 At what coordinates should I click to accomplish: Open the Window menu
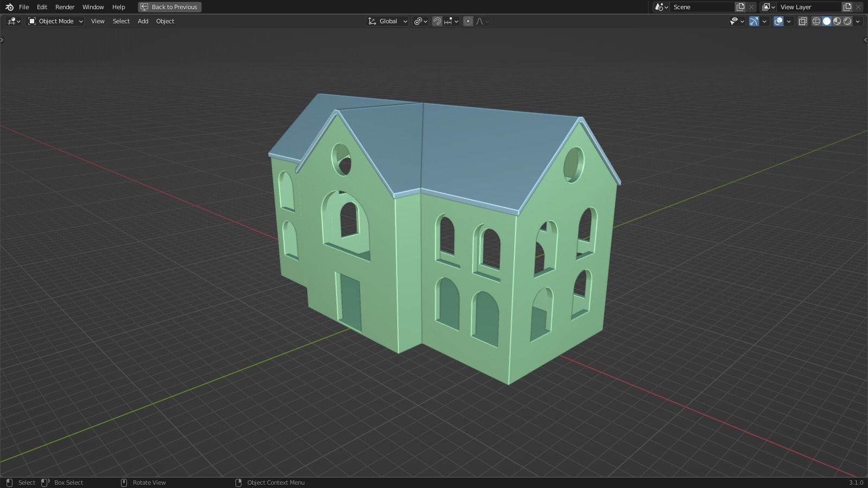point(93,7)
